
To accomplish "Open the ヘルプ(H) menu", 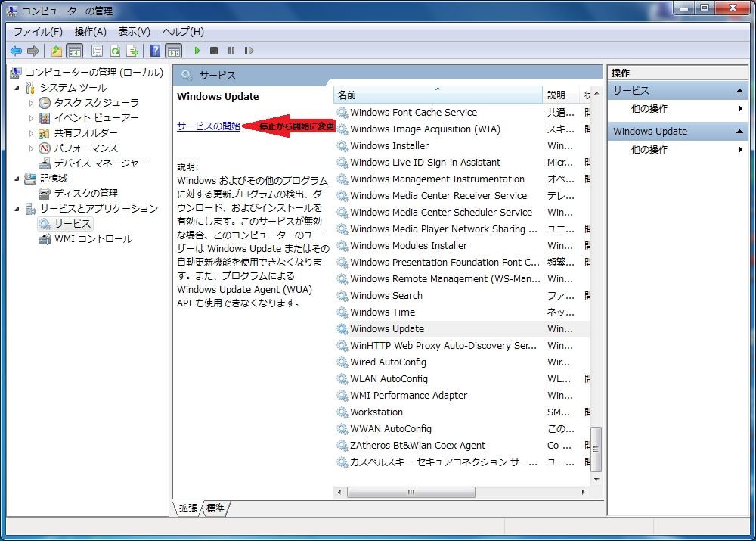I will (183, 32).
